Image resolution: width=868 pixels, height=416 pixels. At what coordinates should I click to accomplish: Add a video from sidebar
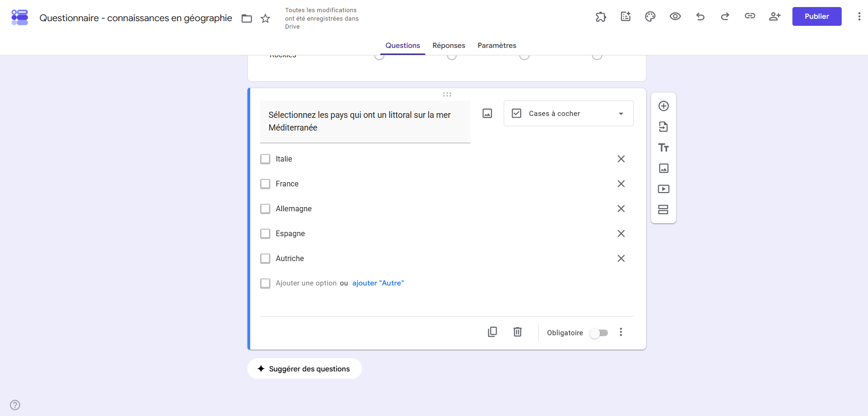pos(663,189)
